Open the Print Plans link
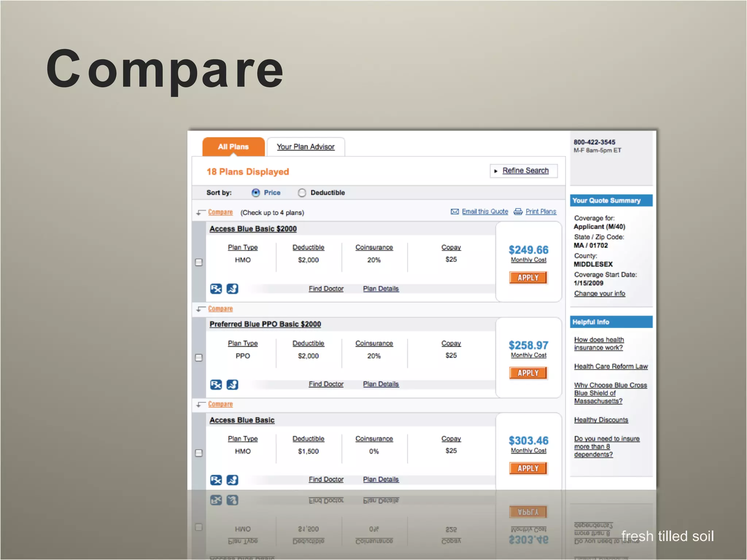Image resolution: width=747 pixels, height=560 pixels. click(541, 211)
